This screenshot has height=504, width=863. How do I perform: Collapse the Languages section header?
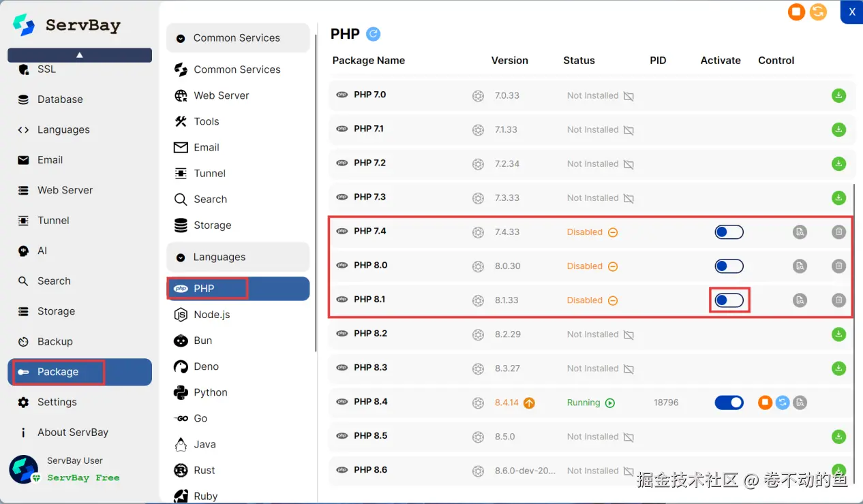[238, 257]
